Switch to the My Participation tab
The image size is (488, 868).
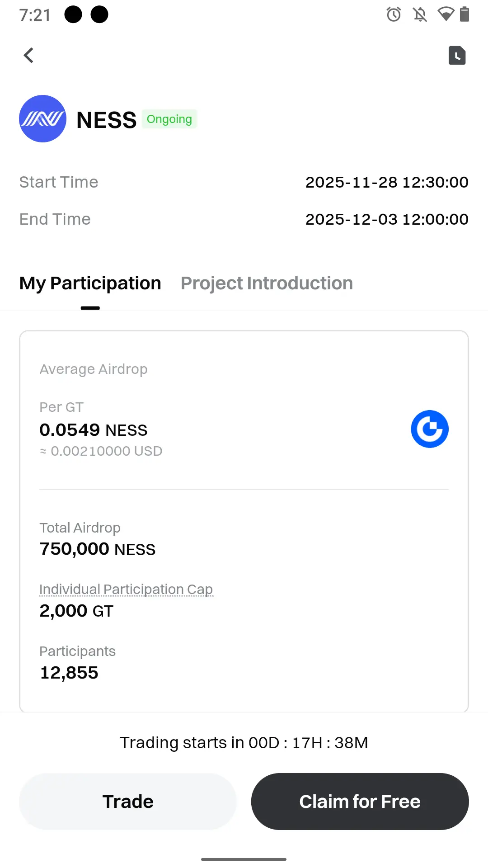pyautogui.click(x=90, y=283)
